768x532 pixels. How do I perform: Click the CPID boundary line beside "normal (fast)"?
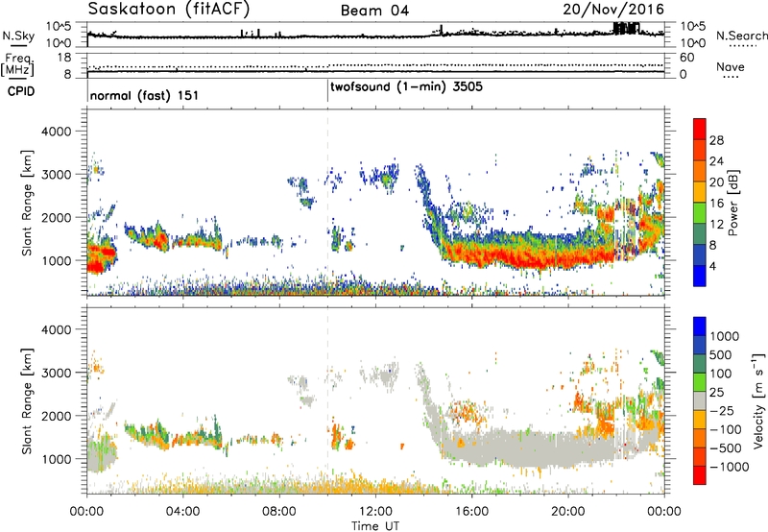(87, 90)
